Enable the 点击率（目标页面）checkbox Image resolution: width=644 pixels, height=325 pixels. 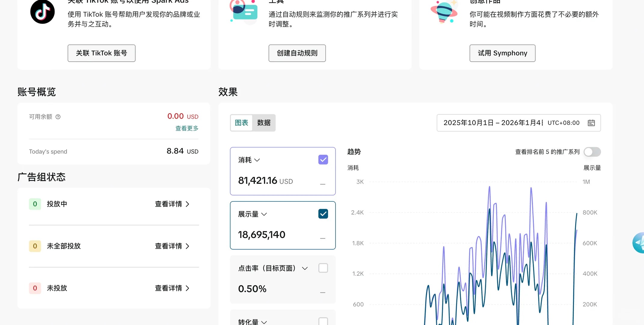click(323, 268)
